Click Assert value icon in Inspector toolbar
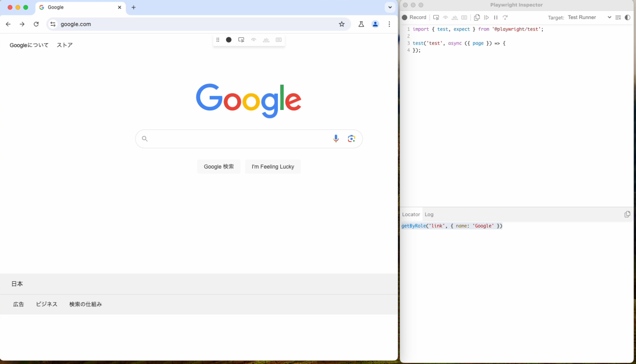The width and height of the screenshot is (636, 364). (464, 17)
